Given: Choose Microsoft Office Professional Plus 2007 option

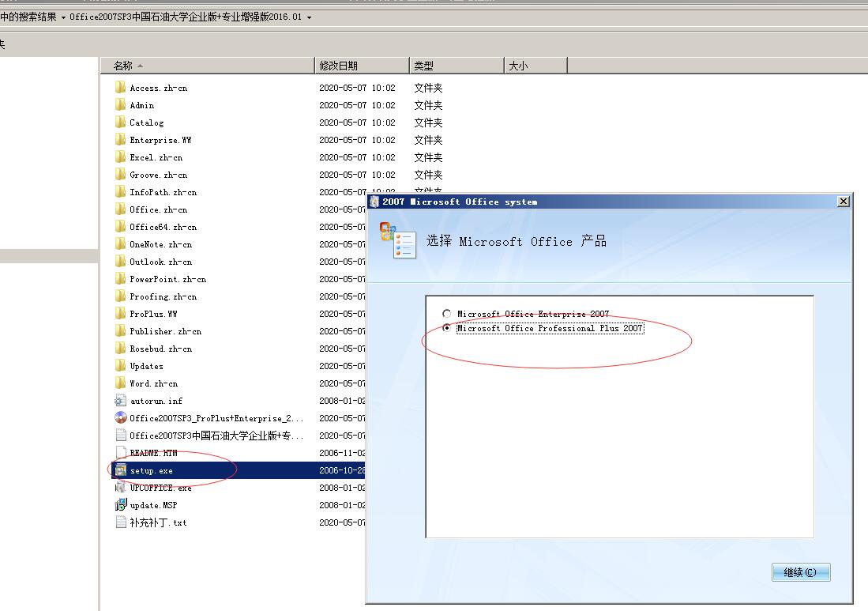Looking at the screenshot, I should (447, 328).
